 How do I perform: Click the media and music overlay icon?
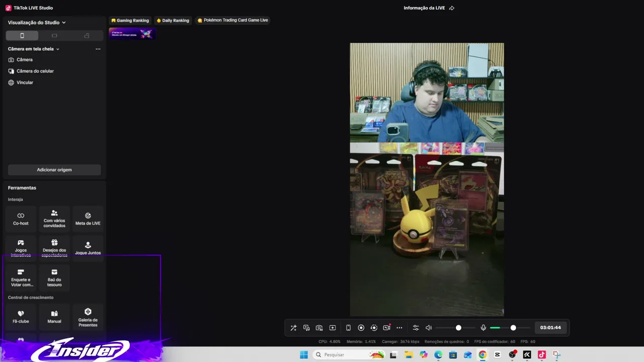[306, 328]
